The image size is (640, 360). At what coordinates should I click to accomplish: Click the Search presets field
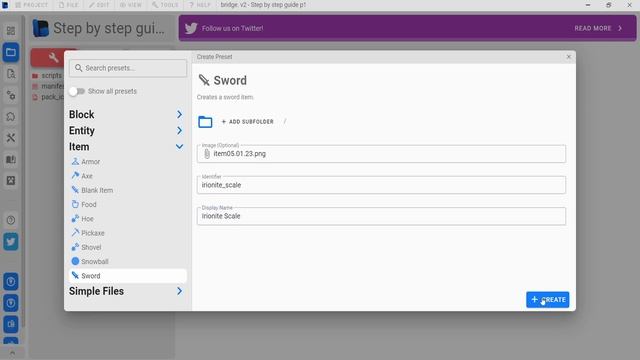tap(128, 68)
